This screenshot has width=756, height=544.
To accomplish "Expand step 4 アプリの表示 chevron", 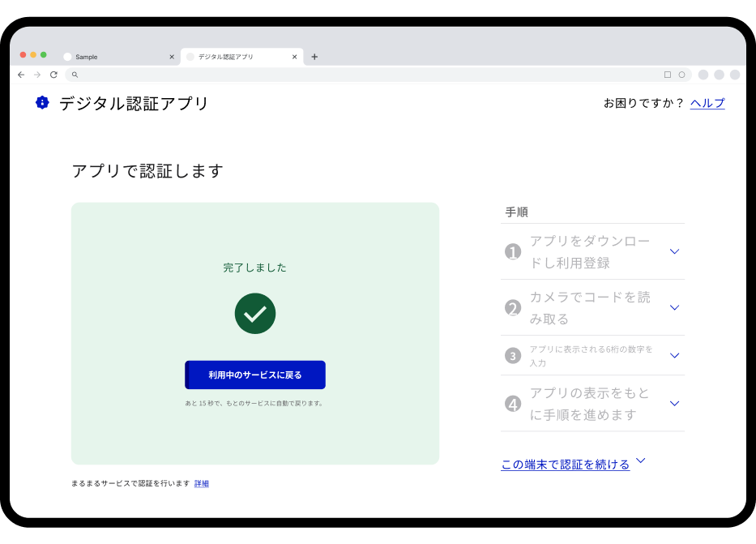I will click(674, 403).
